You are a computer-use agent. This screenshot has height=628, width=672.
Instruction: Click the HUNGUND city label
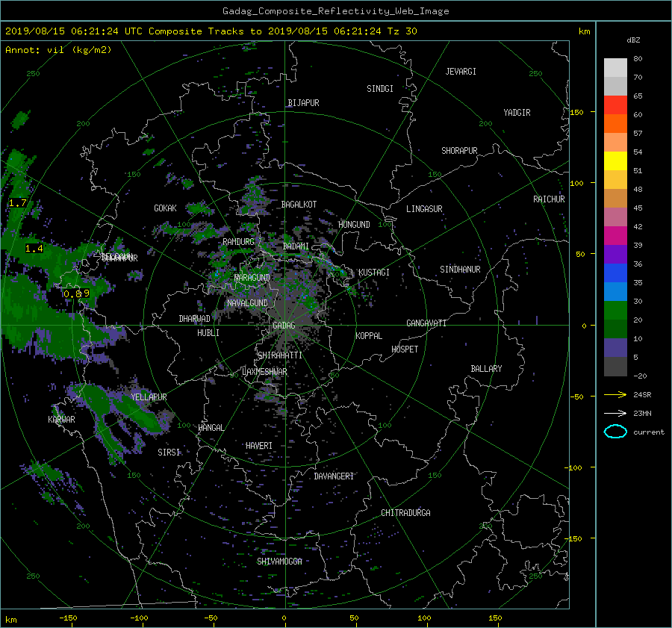tap(354, 225)
